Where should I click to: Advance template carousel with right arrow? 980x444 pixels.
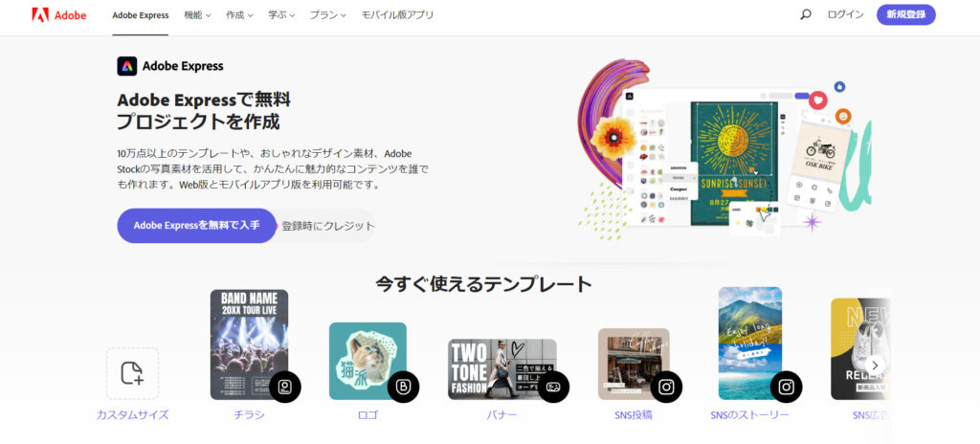[x=875, y=366]
